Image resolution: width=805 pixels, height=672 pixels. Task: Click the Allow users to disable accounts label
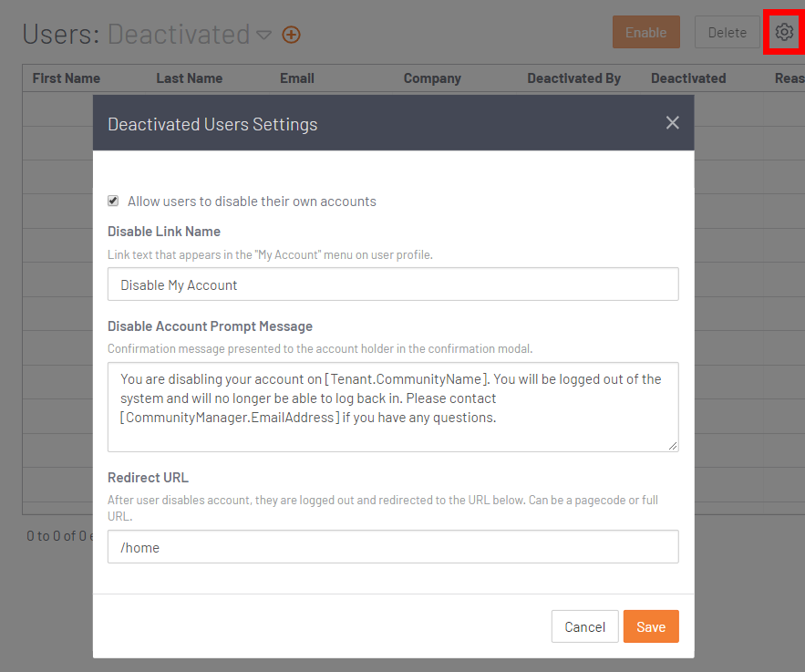coord(252,202)
